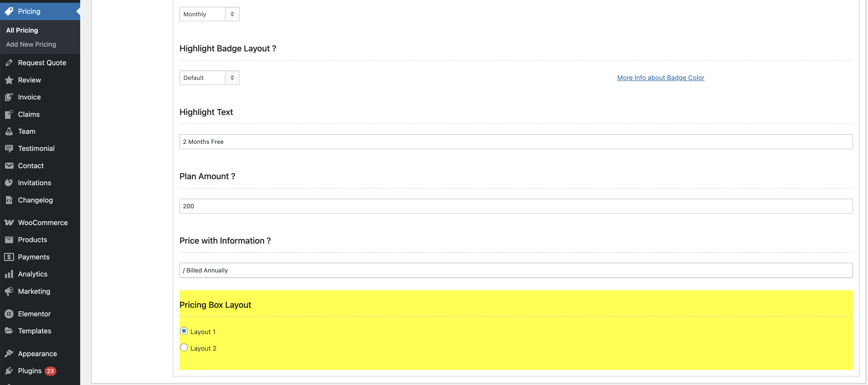Open Add New Pricing submenu item
Screen dimensions: 868x385
(31, 44)
